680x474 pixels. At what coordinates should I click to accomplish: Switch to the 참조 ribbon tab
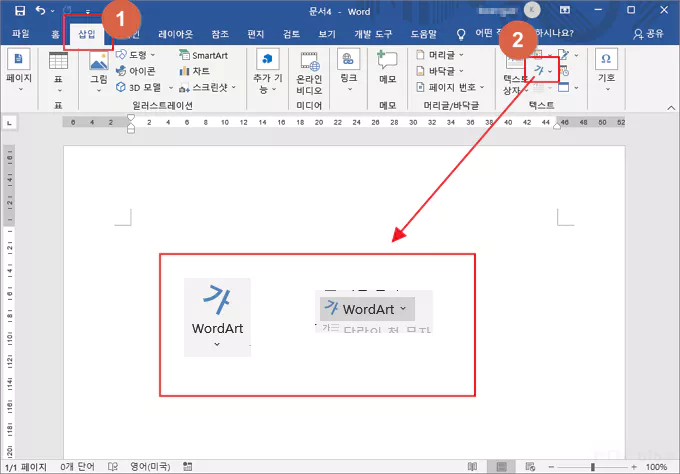220,34
